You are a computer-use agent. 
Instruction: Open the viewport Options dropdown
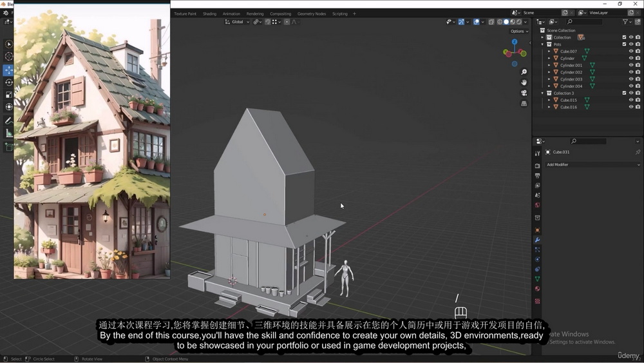click(x=519, y=31)
